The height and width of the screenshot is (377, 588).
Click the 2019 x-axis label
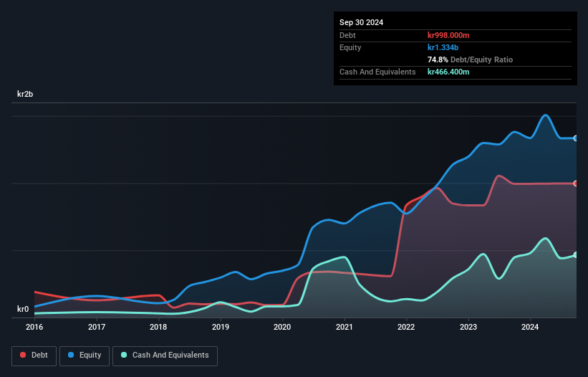point(221,327)
